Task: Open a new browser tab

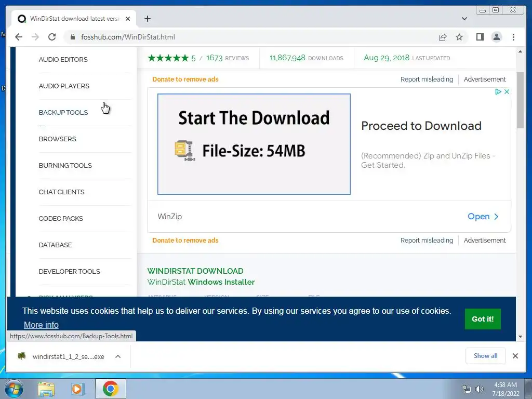Action: pyautogui.click(x=147, y=19)
